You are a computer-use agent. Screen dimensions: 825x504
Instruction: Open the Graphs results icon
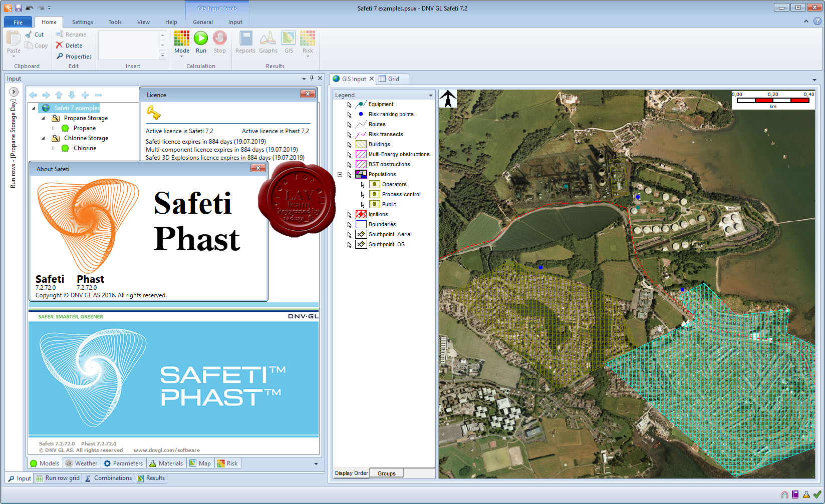coord(268,38)
